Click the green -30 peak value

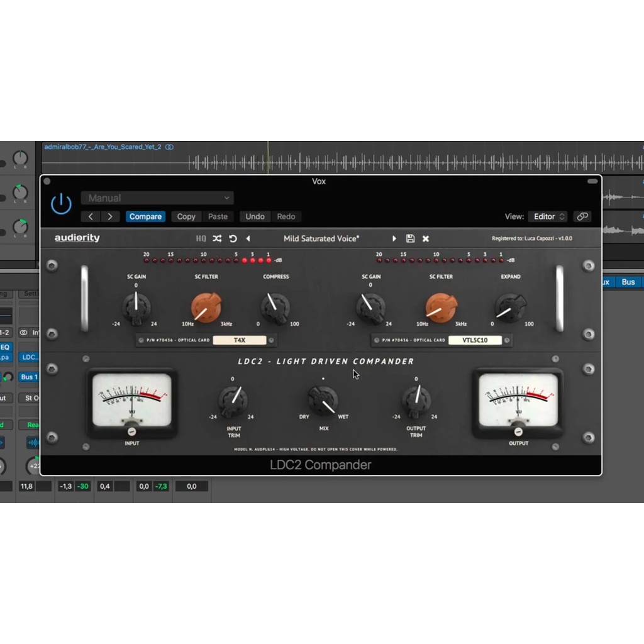click(x=82, y=486)
